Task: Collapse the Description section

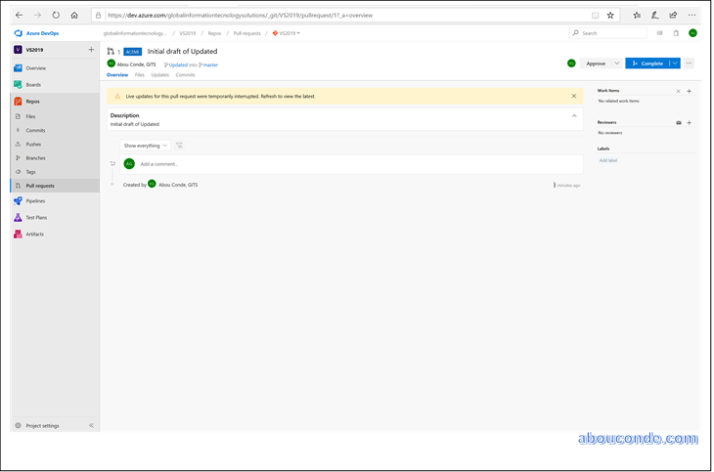Action: click(574, 116)
